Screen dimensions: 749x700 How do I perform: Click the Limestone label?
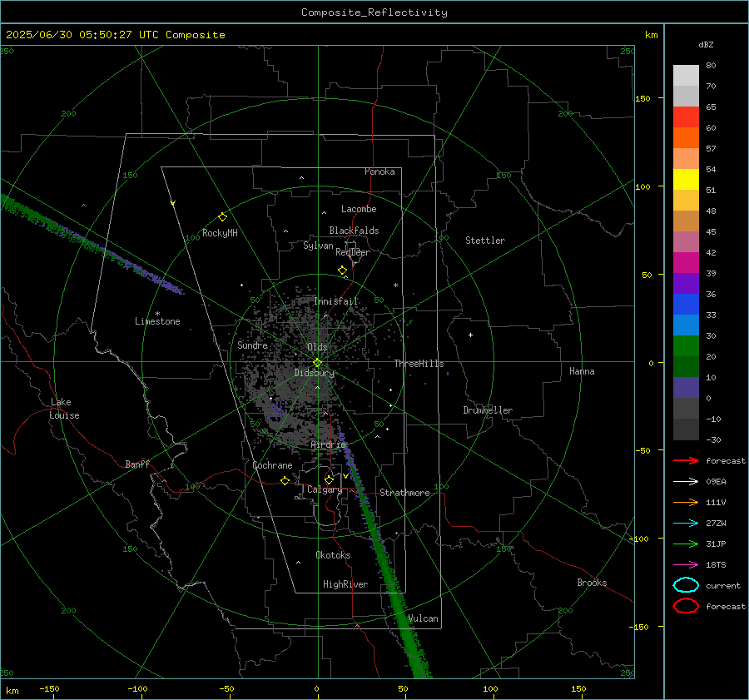(x=157, y=321)
